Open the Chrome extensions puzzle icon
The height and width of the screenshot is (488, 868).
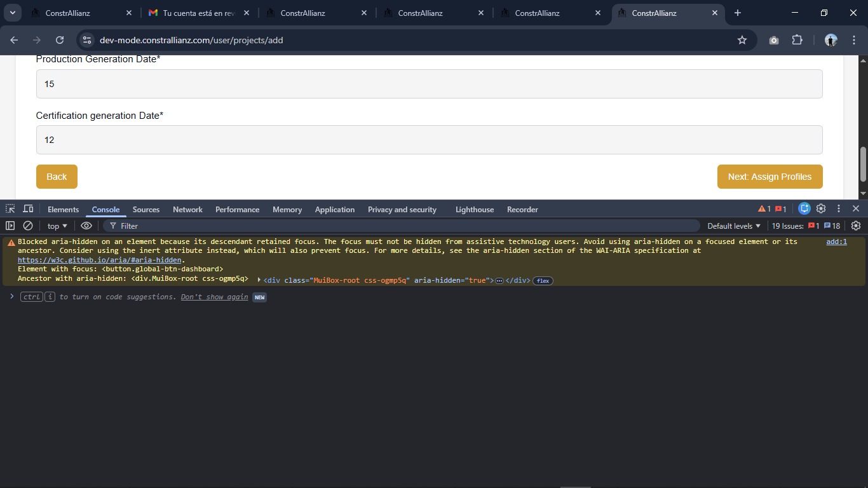click(x=797, y=40)
